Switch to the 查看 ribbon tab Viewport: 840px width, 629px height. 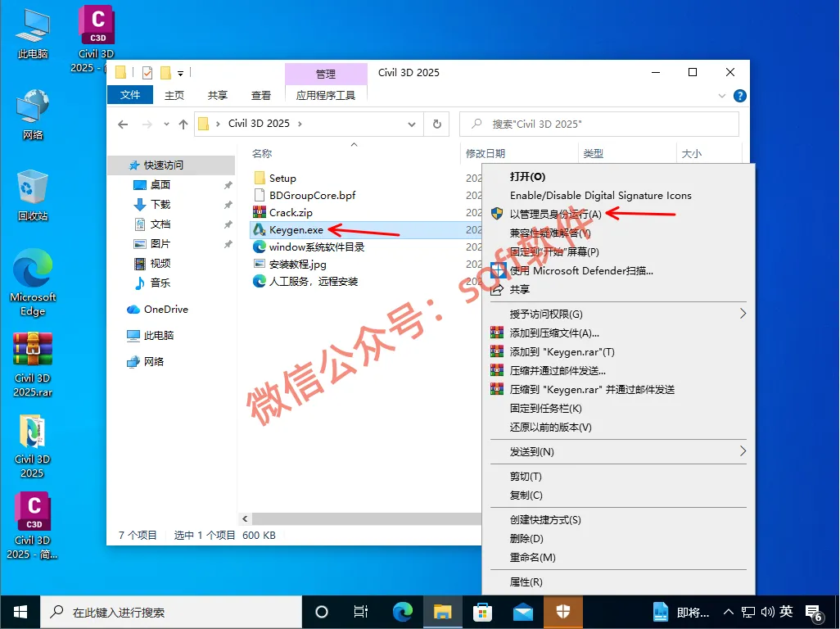tap(261, 95)
